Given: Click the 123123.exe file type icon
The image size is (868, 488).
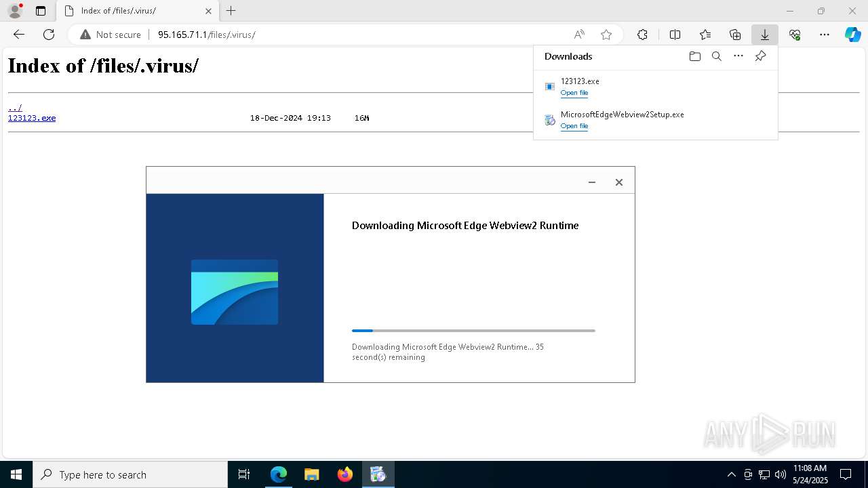Looking at the screenshot, I should point(550,87).
